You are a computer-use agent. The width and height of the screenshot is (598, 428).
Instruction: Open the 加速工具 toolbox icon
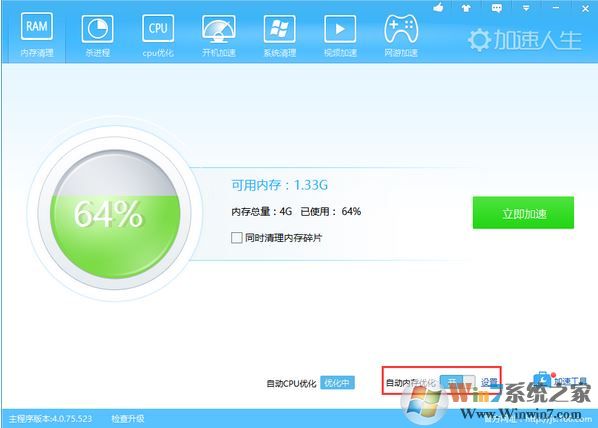pos(542,380)
